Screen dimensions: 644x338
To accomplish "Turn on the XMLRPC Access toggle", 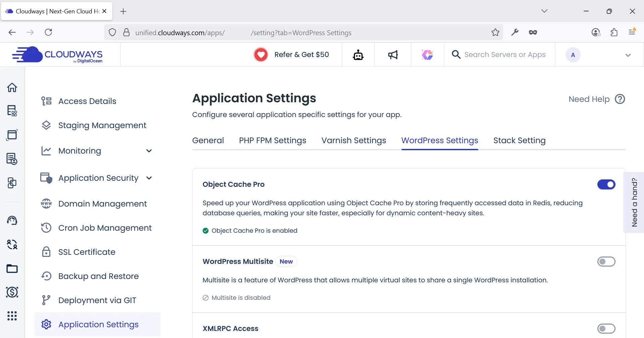I will click(606, 328).
